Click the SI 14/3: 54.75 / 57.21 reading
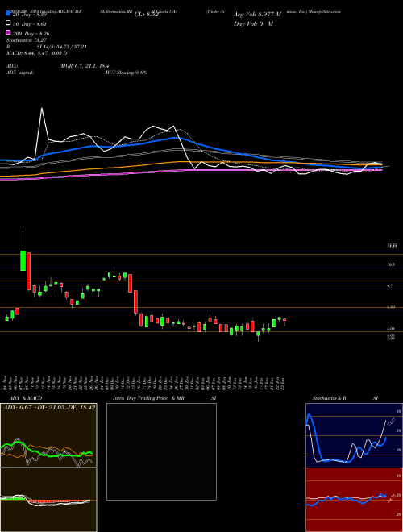403x532 pixels. [62, 47]
